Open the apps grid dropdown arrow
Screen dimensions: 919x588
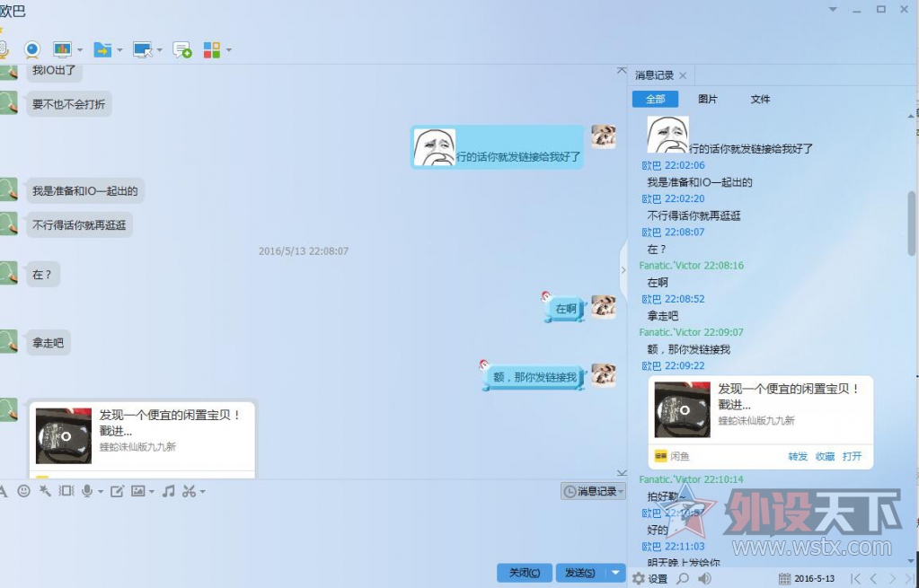pyautogui.click(x=229, y=50)
